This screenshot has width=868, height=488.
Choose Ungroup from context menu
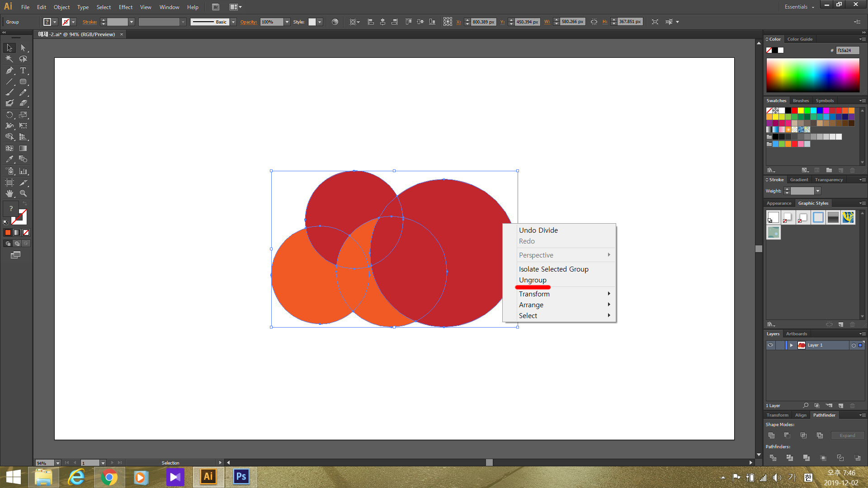tap(533, 280)
